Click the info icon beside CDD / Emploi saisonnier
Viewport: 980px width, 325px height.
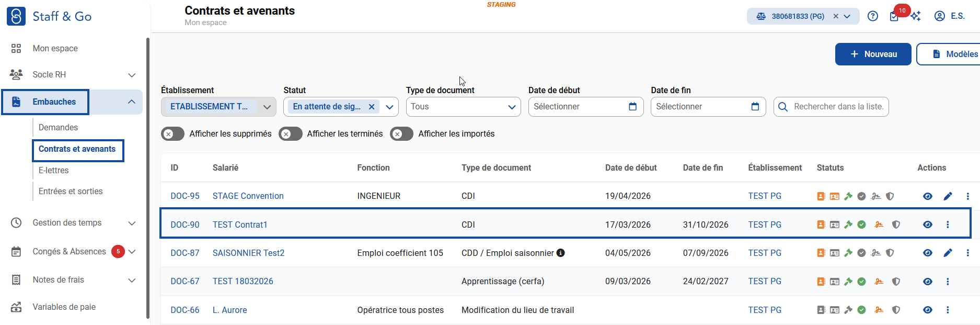560,253
